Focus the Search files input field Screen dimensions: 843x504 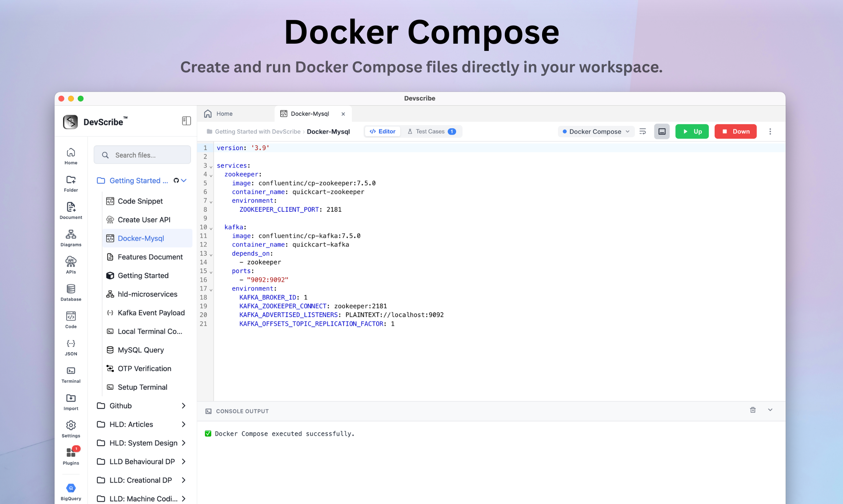pyautogui.click(x=142, y=155)
